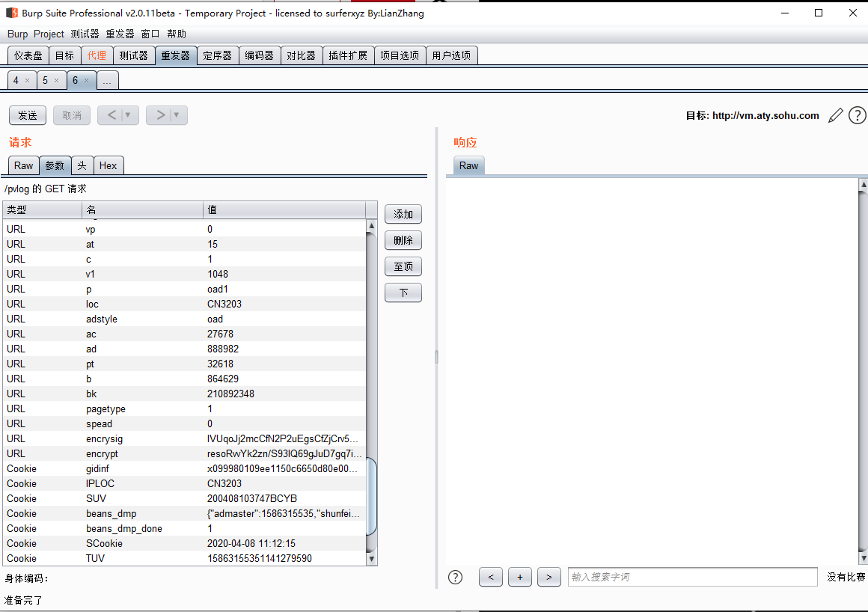The image size is (868, 612).
Task: Close repeater tab 6
Action: click(x=86, y=80)
